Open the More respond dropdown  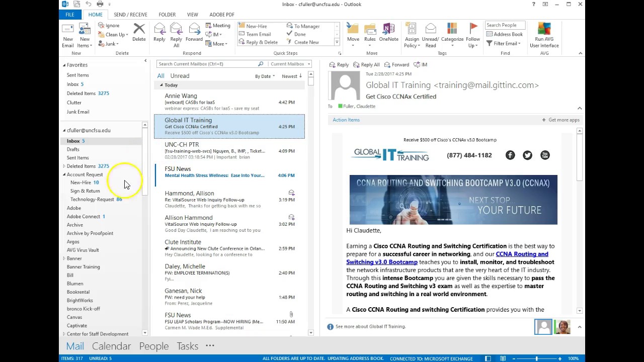(216, 44)
